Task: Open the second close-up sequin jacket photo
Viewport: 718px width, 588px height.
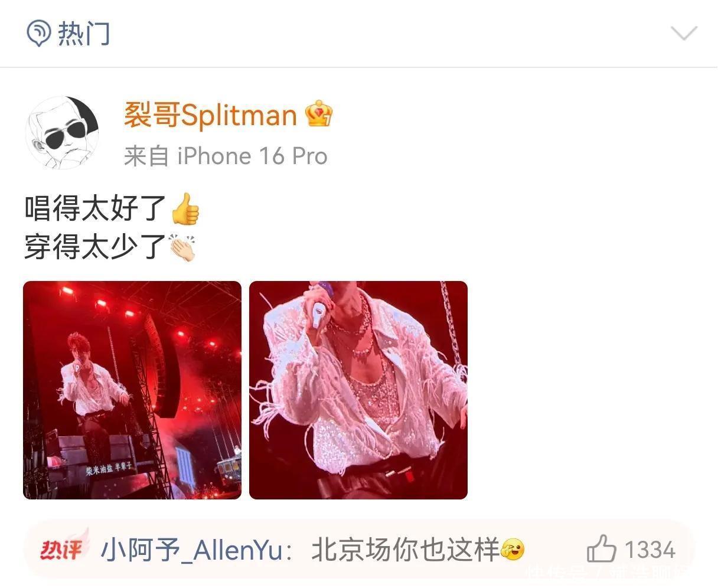Action: [358, 390]
